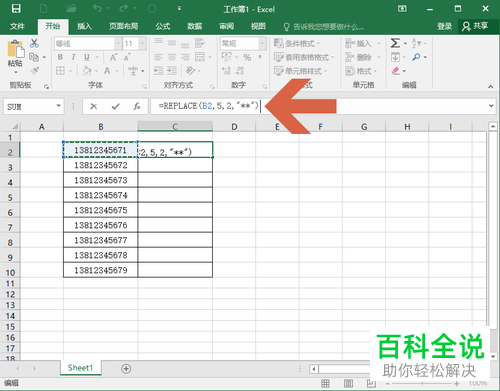Screen dimensions: 500x391
Task: Click the Orientation text angle icon
Action: coord(191,71)
